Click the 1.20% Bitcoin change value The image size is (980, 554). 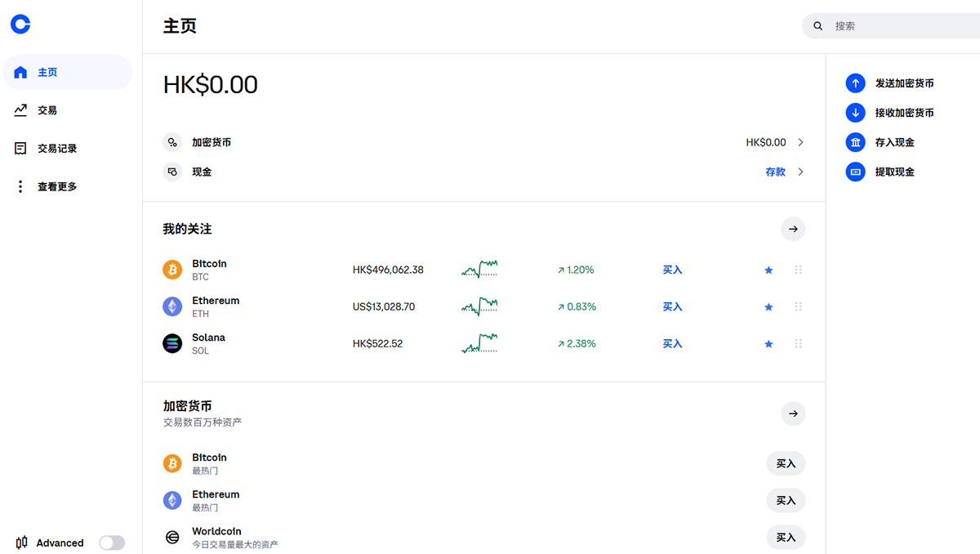(x=581, y=270)
